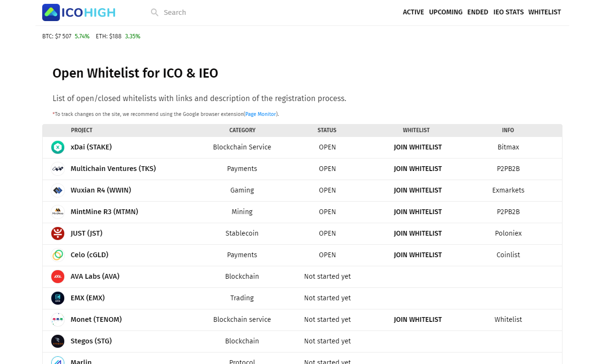Open the IEO STATS menu item
Image resolution: width=609 pixels, height=364 pixels.
(x=509, y=12)
